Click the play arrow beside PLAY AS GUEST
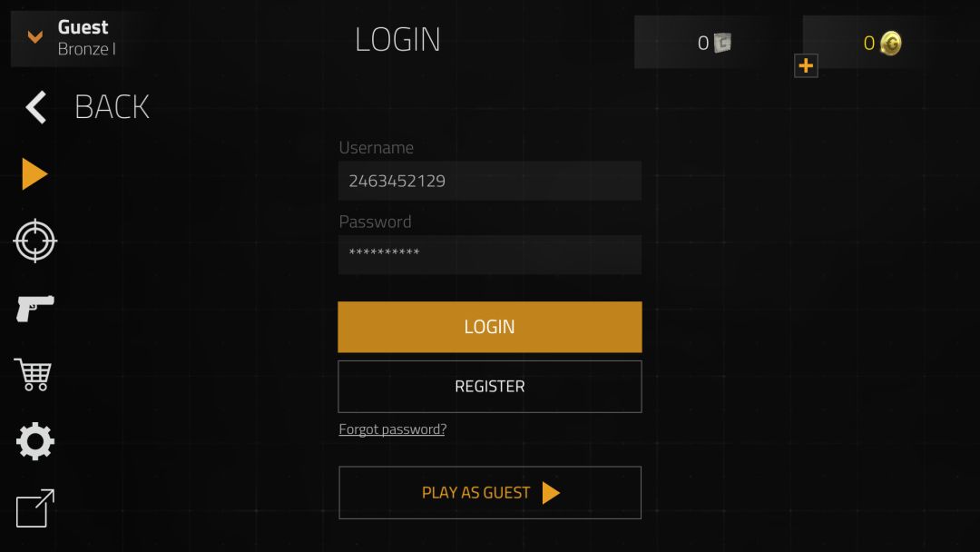The height and width of the screenshot is (552, 980). 550,493
